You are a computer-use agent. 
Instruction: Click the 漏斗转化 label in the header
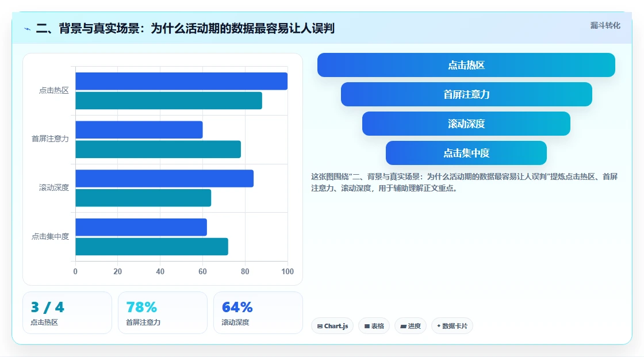pos(605,25)
